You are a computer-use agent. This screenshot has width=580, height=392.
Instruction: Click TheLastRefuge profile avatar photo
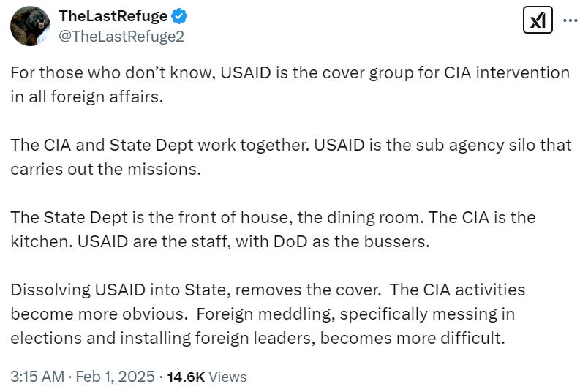click(29, 27)
